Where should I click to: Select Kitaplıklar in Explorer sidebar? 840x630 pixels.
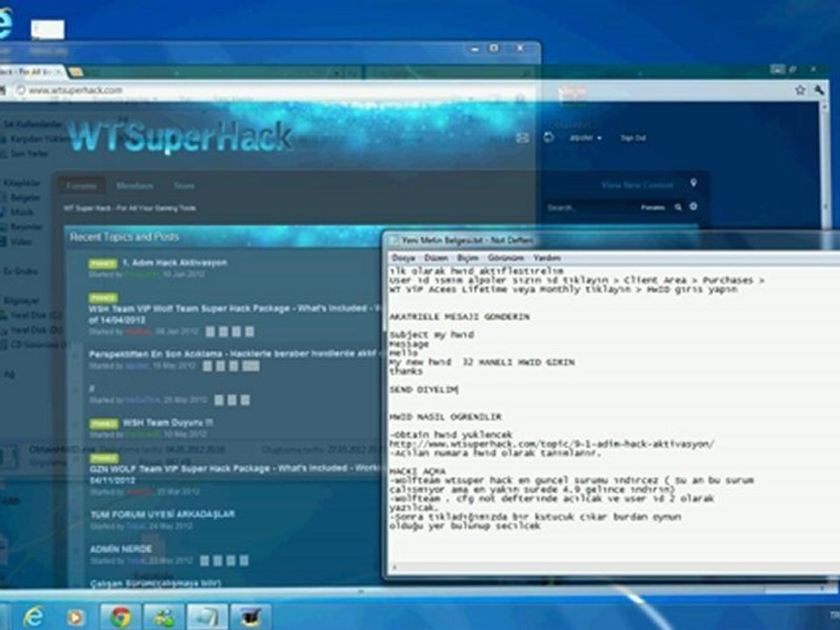(x=22, y=183)
